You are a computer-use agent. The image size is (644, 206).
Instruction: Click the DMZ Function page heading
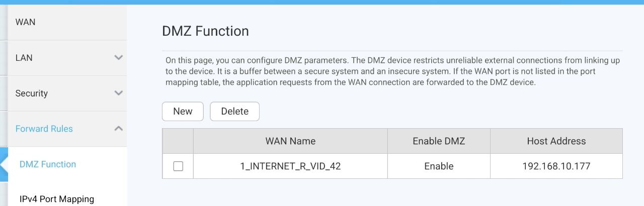point(205,31)
